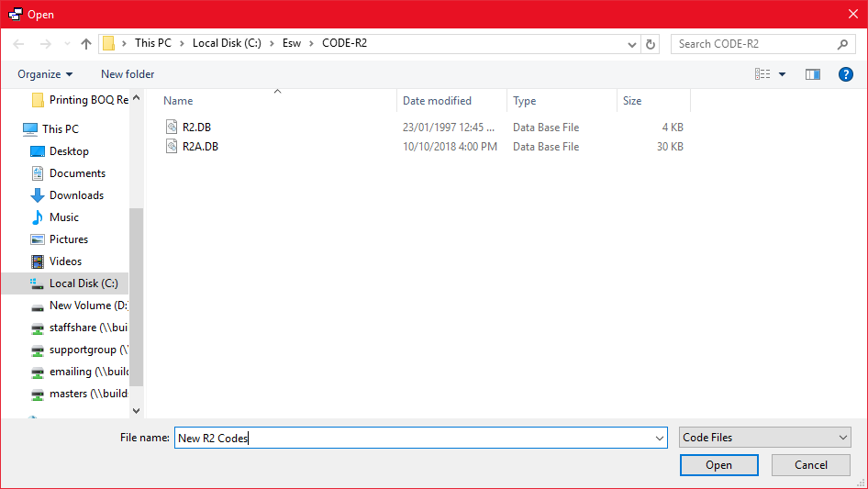The width and height of the screenshot is (868, 489).
Task: Click the search magnifier icon
Action: (x=842, y=44)
